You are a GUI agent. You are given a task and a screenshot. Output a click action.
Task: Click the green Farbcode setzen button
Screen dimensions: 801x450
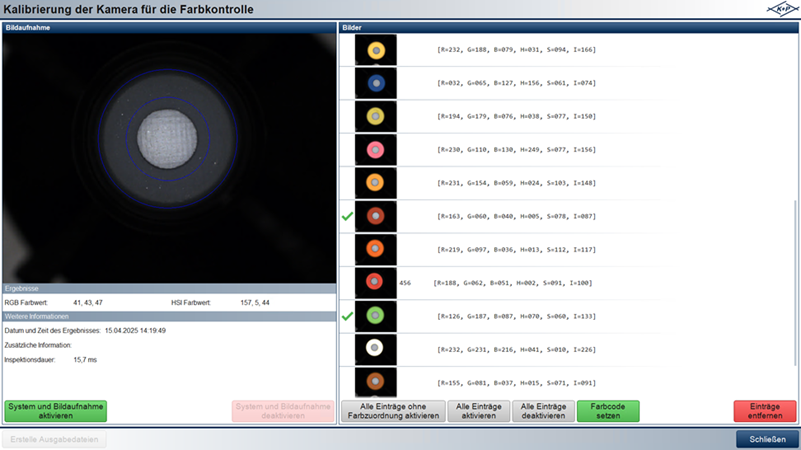(x=608, y=411)
